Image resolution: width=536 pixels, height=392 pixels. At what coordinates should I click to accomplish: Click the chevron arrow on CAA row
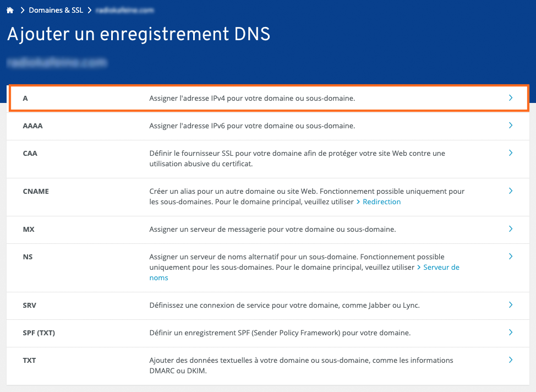pos(511,153)
